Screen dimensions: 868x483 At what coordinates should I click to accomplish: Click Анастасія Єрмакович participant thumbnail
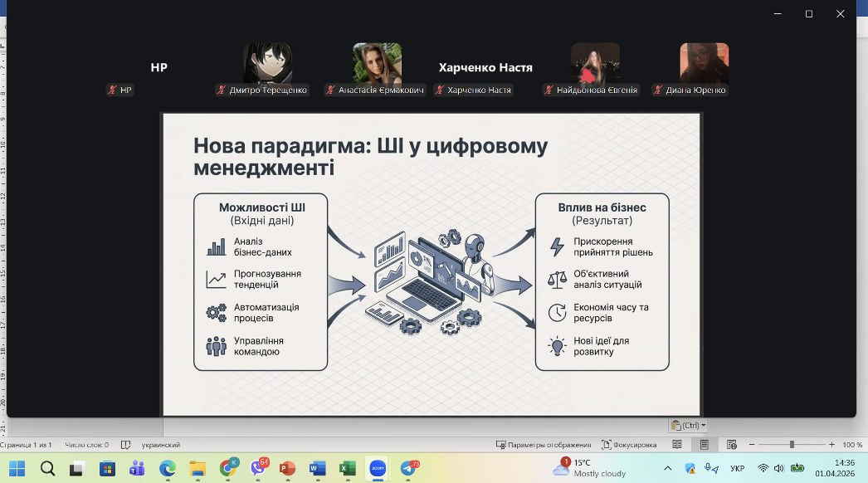[377, 64]
